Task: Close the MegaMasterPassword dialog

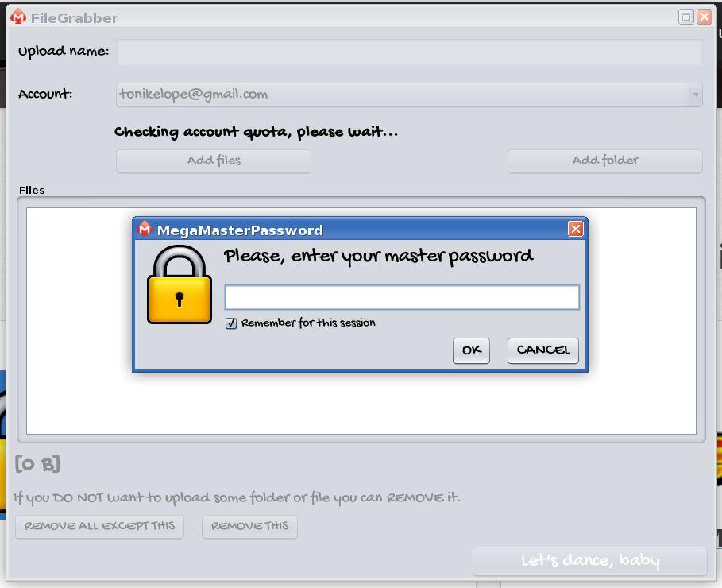Action: pyautogui.click(x=576, y=229)
